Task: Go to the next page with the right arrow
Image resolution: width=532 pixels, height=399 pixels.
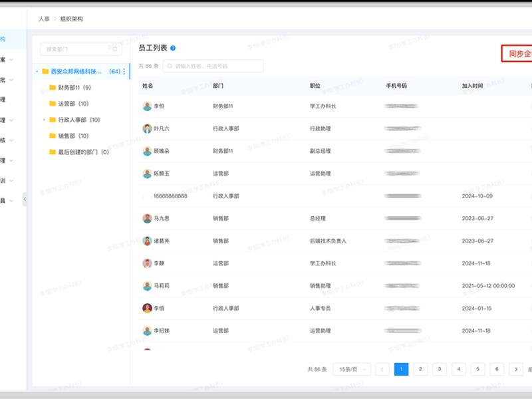Action: (x=516, y=369)
